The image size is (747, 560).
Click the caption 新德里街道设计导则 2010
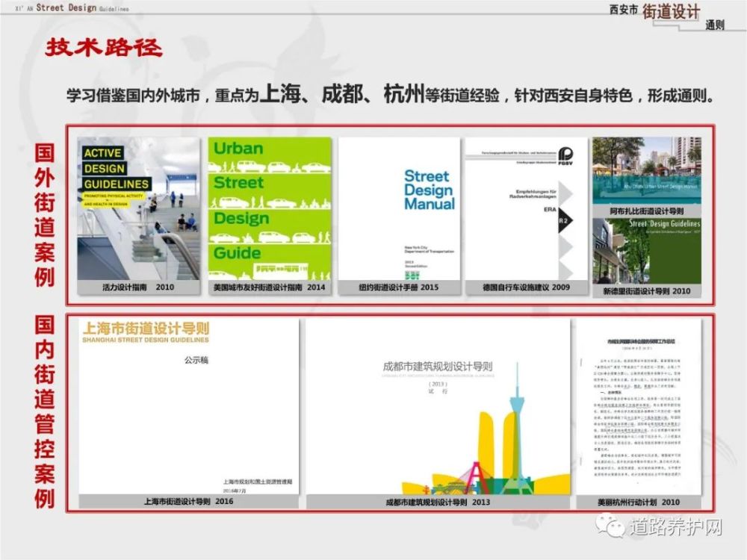coord(646,291)
